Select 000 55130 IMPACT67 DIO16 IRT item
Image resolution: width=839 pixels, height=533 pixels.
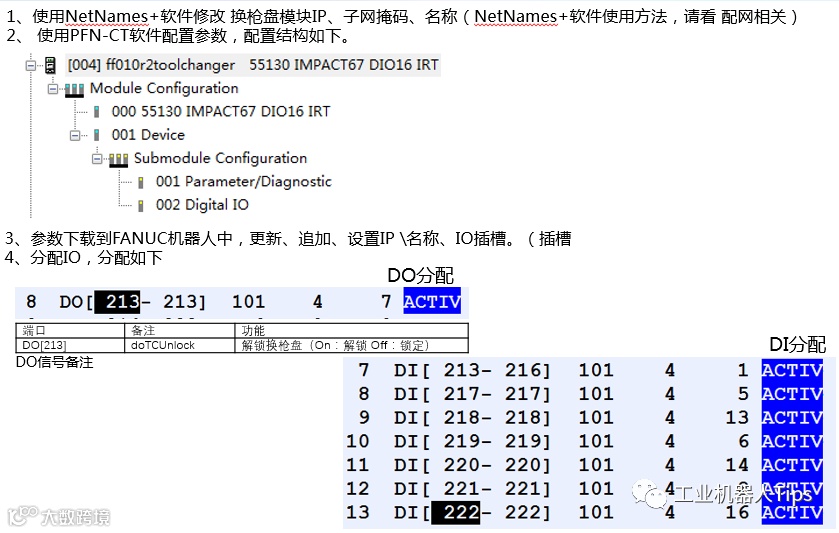tap(220, 111)
